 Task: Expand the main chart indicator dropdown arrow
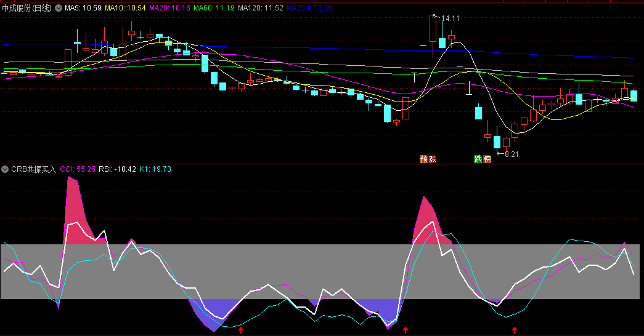coord(59,8)
